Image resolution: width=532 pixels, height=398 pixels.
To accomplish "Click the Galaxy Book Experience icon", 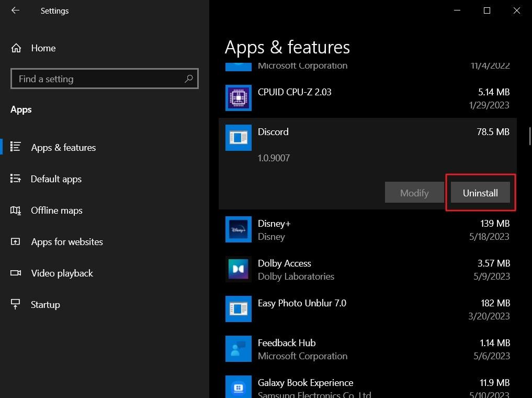I will pos(239,388).
